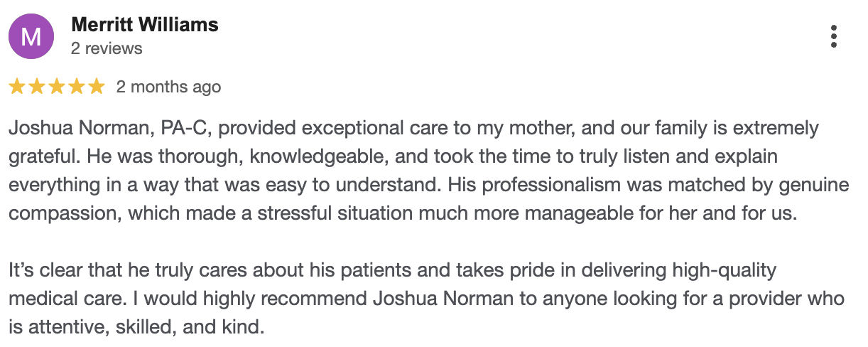Click the third yellow rating star
Image resolution: width=868 pixels, height=347 pixels.
point(57,87)
